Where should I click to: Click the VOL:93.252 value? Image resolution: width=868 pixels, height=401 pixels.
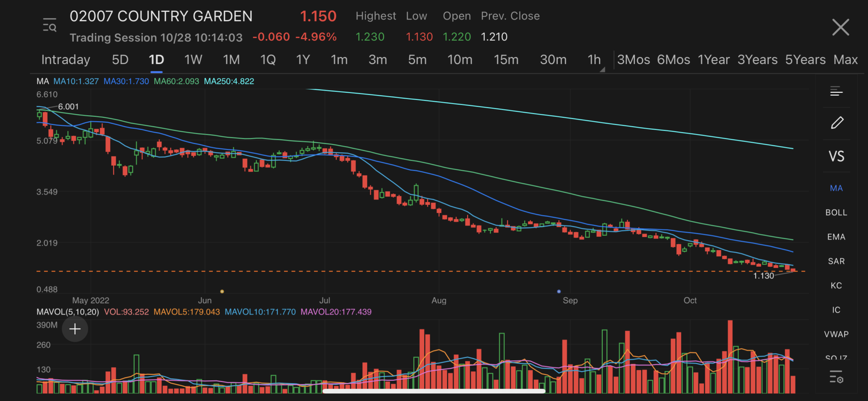tap(126, 312)
